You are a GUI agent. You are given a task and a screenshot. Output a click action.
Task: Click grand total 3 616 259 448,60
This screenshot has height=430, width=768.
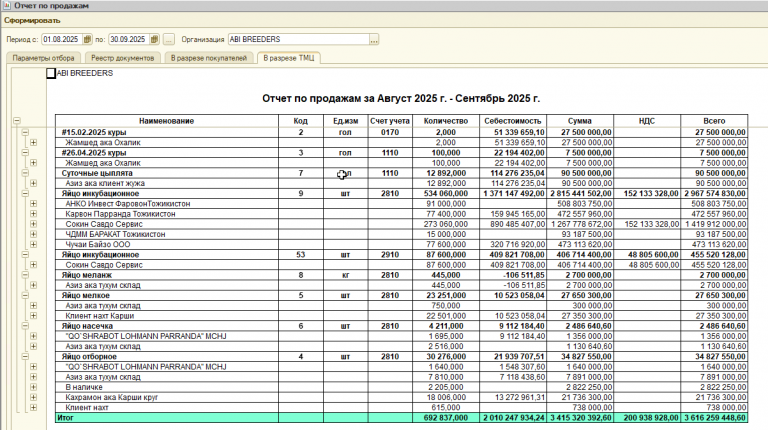coord(715,418)
